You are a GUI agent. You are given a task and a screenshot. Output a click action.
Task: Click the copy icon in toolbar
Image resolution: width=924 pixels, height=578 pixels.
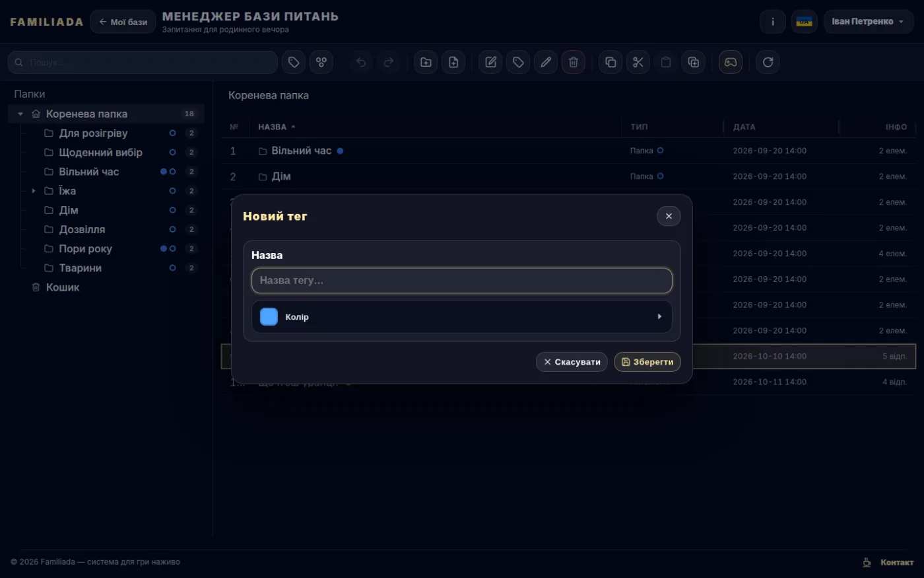click(x=610, y=62)
